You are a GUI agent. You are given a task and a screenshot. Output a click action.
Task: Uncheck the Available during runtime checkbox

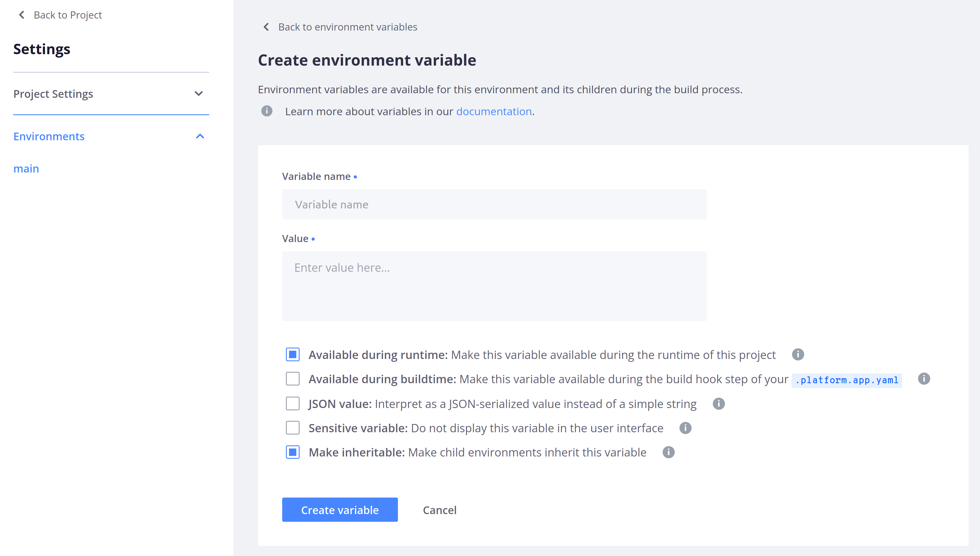tap(292, 354)
